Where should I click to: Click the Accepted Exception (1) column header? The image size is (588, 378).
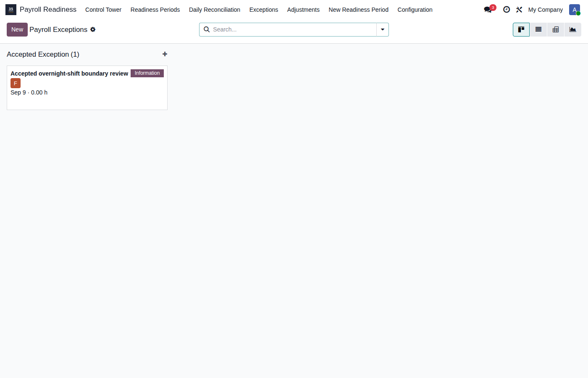43,54
